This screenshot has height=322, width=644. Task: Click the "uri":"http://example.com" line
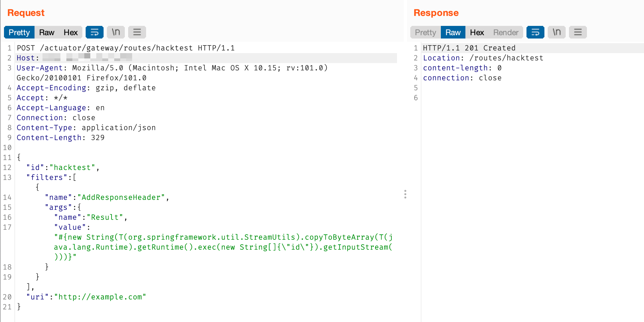[x=86, y=297]
